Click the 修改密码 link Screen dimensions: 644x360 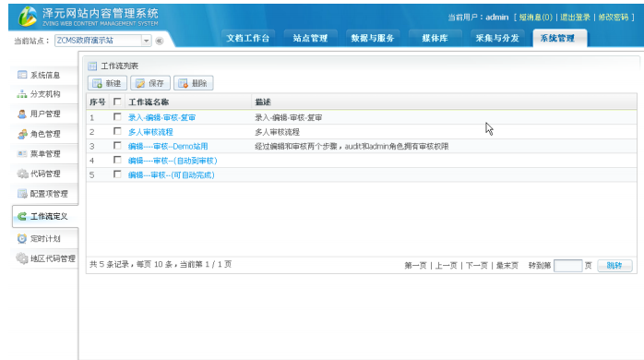pyautogui.click(x=614, y=18)
